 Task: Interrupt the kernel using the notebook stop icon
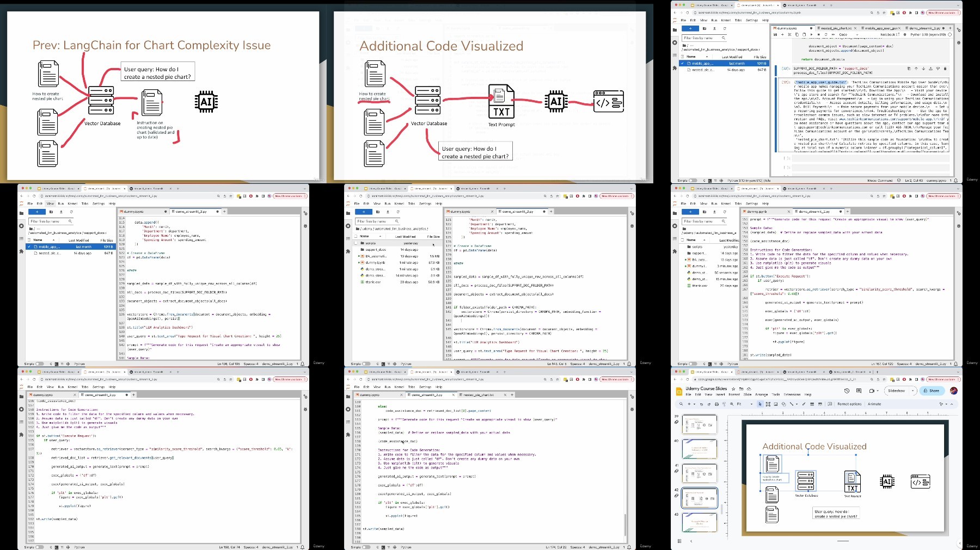click(819, 34)
